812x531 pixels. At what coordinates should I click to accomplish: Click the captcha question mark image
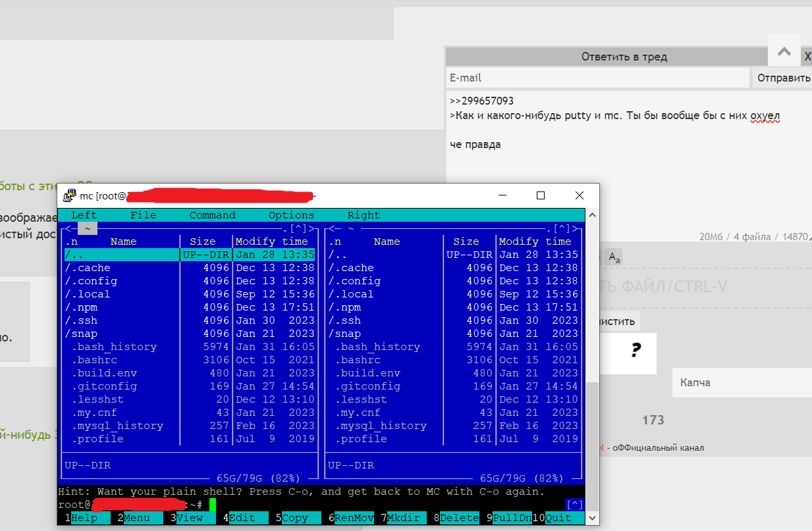pos(635,351)
